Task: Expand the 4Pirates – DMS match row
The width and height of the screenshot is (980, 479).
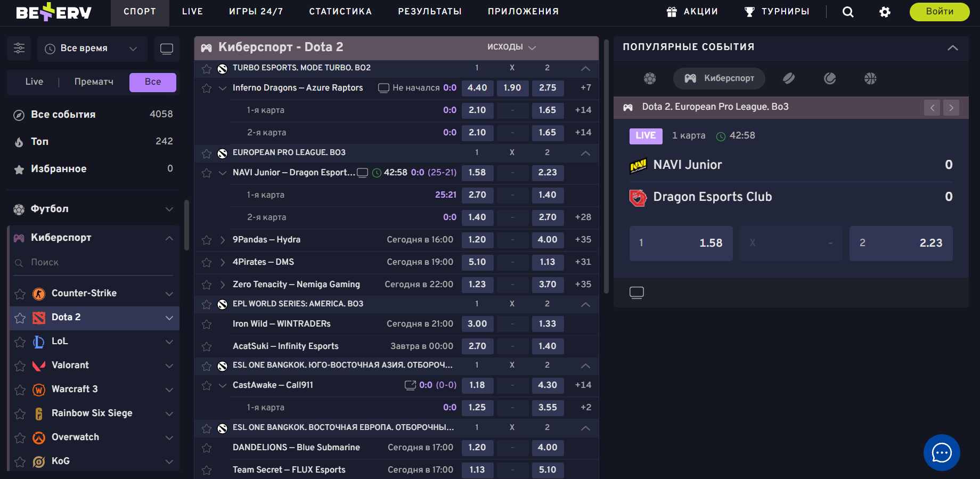Action: (x=223, y=262)
